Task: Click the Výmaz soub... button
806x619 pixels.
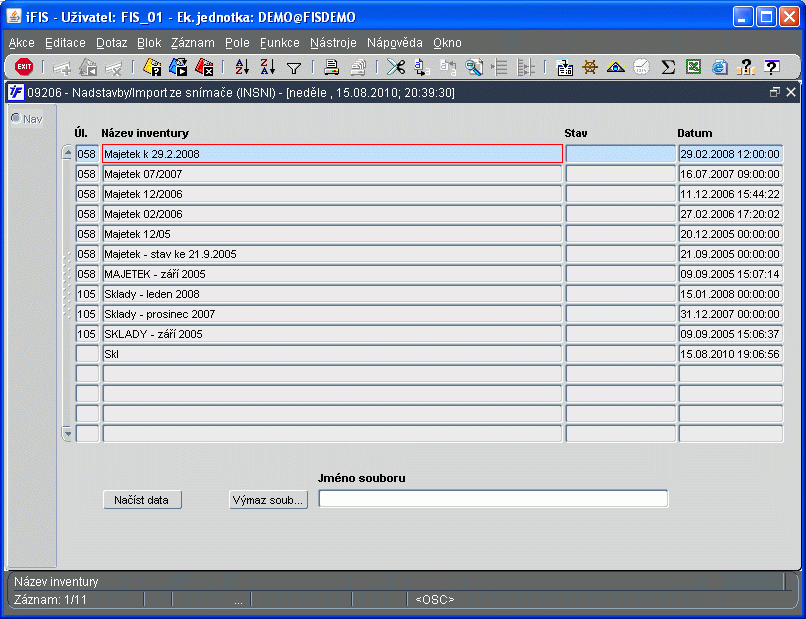Action: tap(268, 500)
